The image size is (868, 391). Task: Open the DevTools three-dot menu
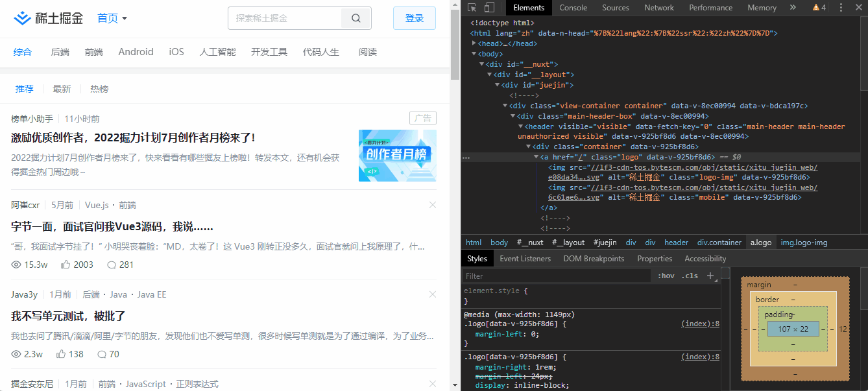[x=841, y=8]
